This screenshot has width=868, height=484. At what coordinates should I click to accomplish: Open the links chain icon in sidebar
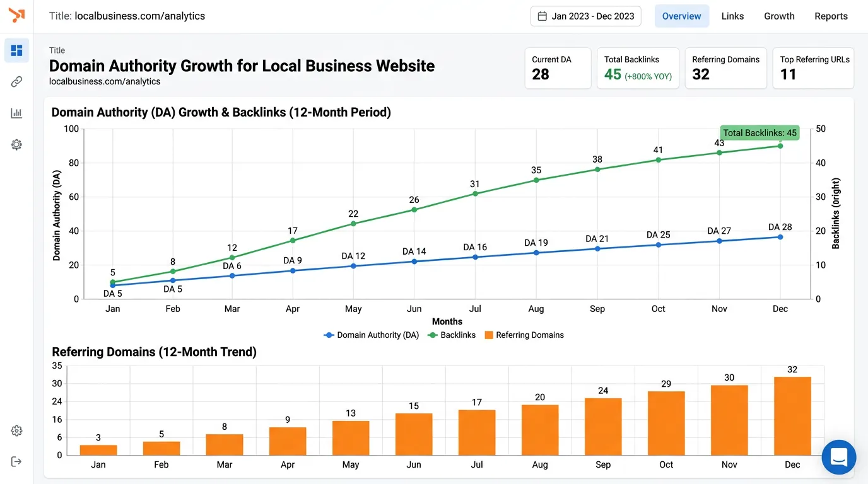[17, 82]
